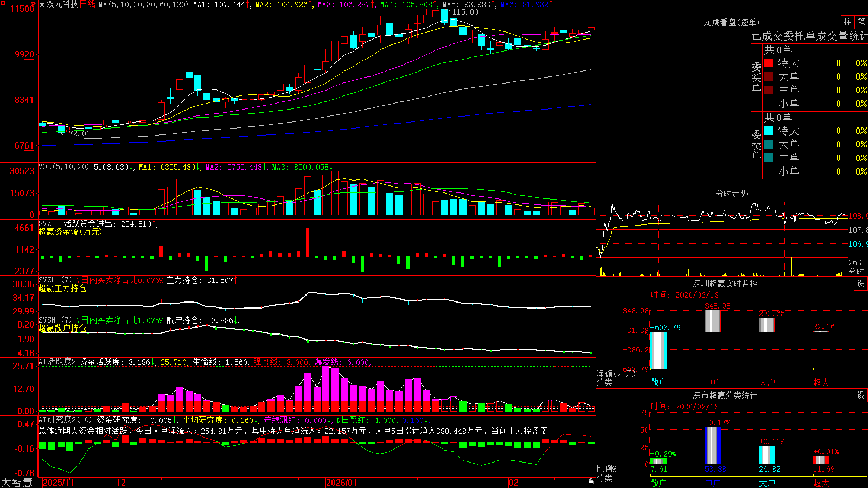Open 设 settings for 深圳超赢实时监控
The height and width of the screenshot is (488, 868).
(x=861, y=284)
